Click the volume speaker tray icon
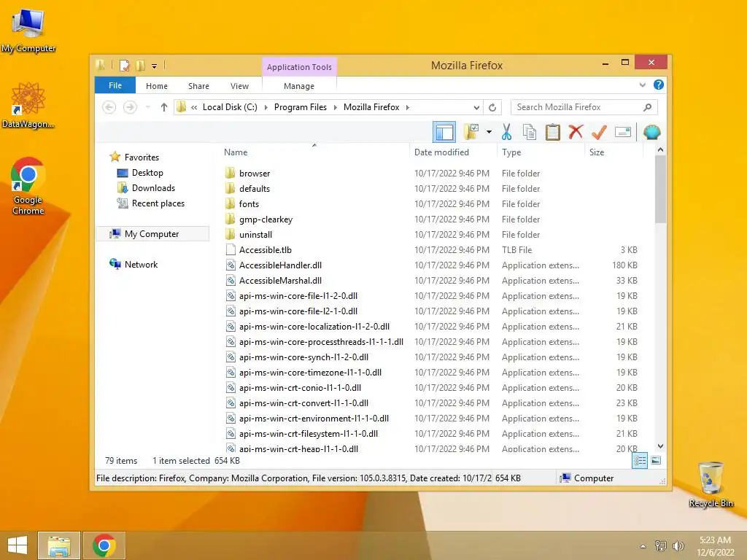This screenshot has height=560, width=747. 678,545
